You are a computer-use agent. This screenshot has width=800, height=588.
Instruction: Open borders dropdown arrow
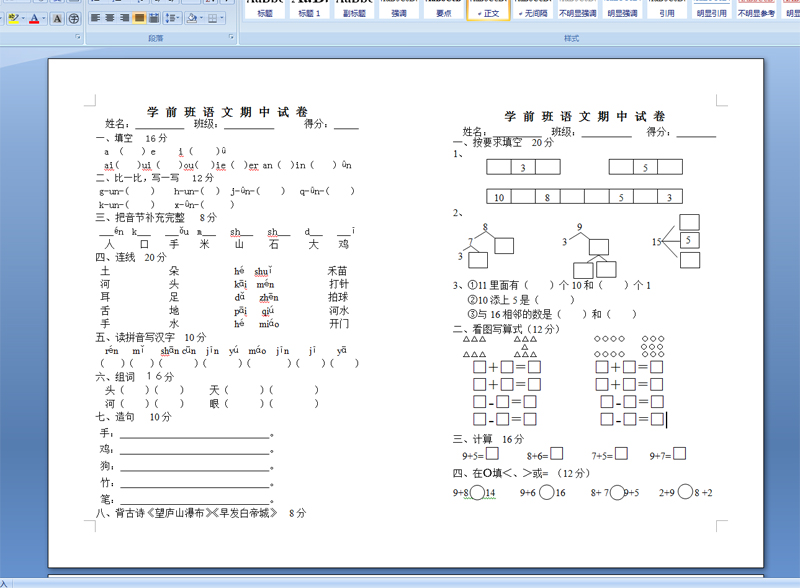(222, 18)
